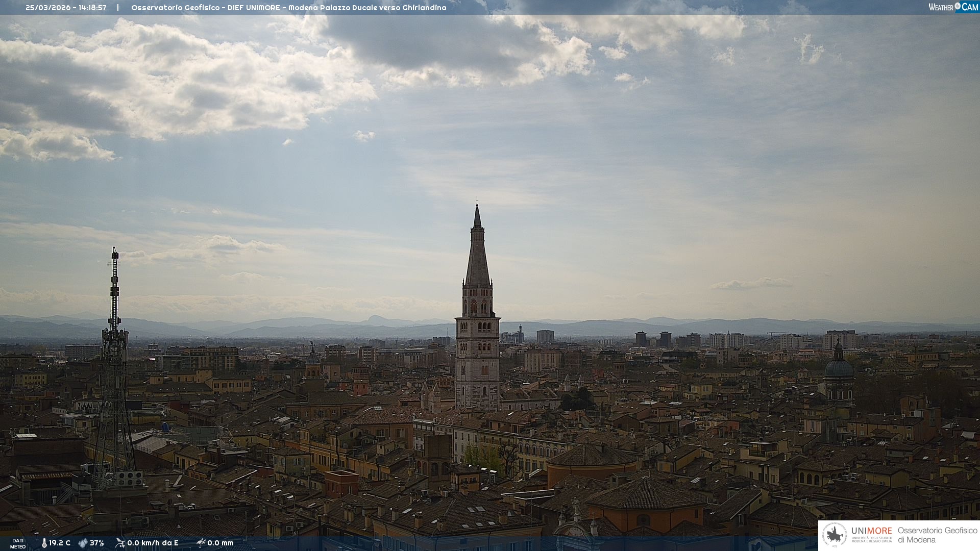Click the domed church on the right
Image resolution: width=980 pixels, height=551 pixels.
point(839,369)
